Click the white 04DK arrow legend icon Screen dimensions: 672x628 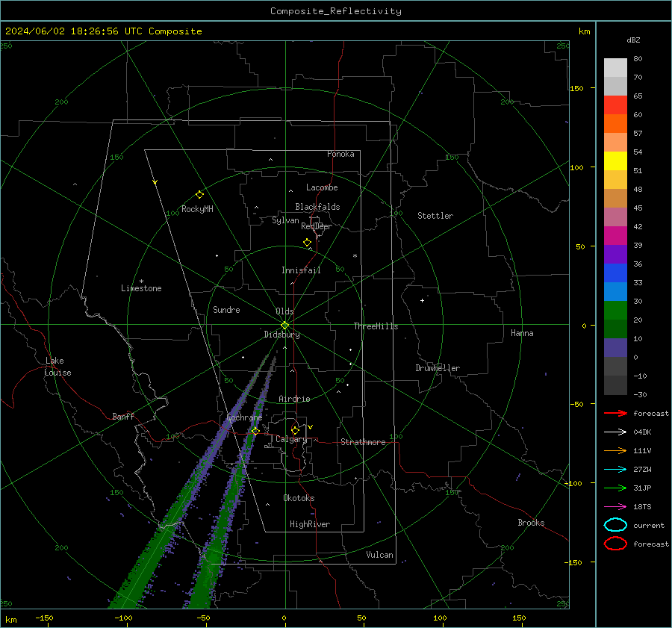coord(615,432)
